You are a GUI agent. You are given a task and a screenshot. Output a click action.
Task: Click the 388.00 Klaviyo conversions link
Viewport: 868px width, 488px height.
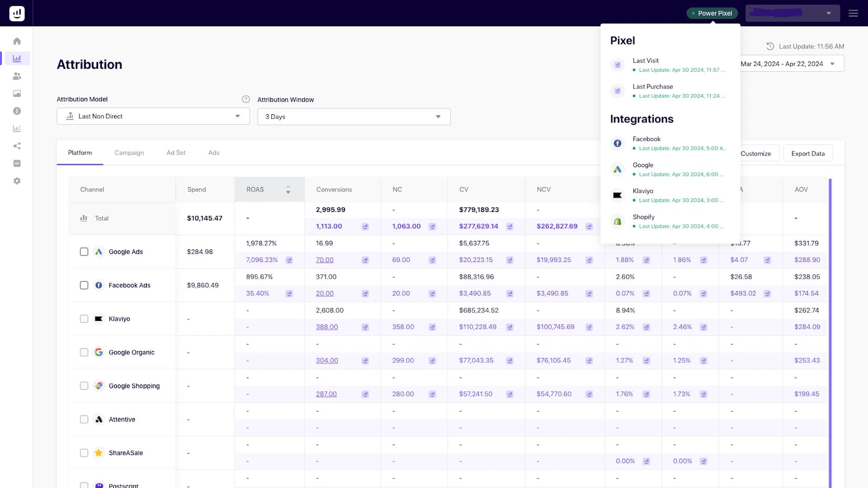pyautogui.click(x=326, y=327)
